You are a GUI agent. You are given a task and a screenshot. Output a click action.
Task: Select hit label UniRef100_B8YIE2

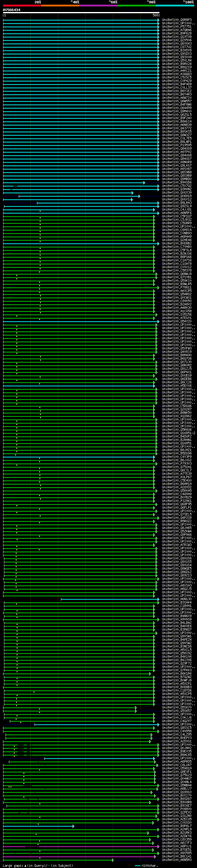coord(177,91)
